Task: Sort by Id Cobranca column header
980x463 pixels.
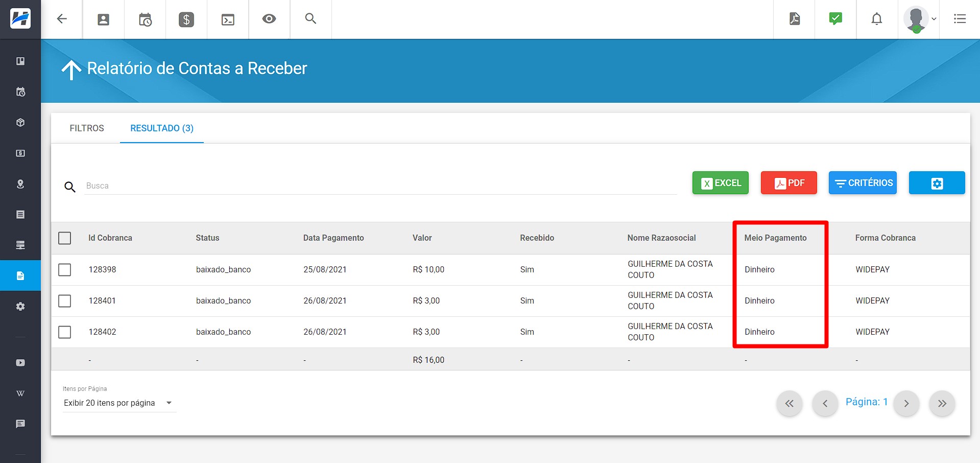Action: point(110,238)
